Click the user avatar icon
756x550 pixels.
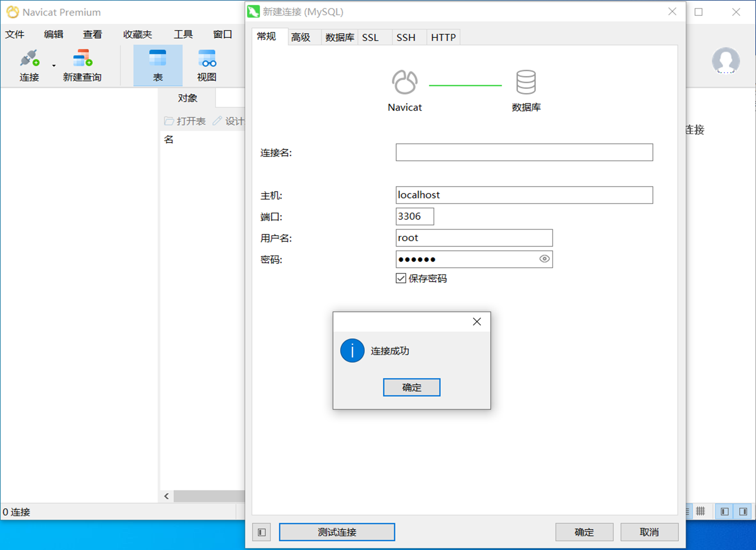pos(726,61)
